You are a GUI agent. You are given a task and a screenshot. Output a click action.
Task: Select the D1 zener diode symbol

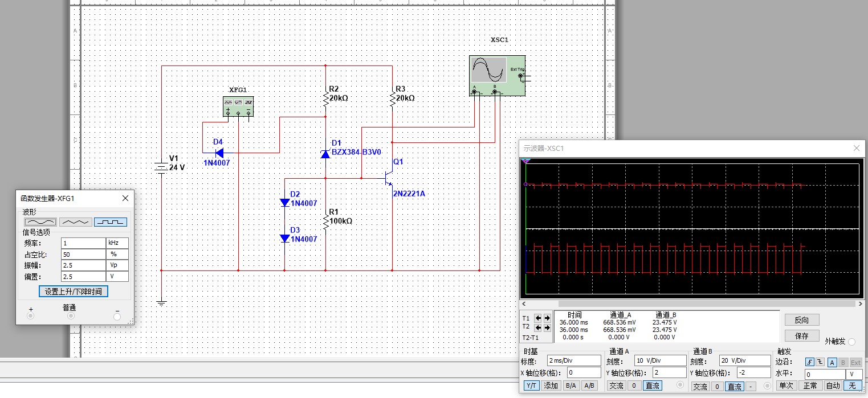coord(325,154)
